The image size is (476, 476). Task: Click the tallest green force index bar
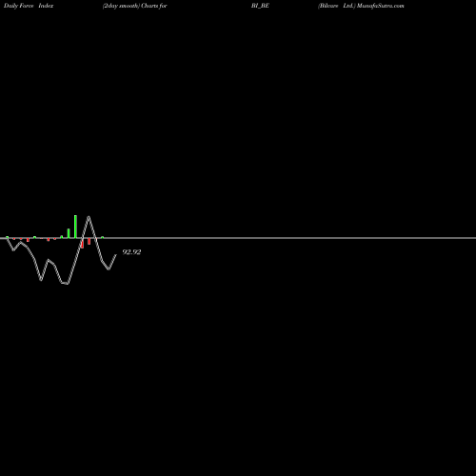pos(75,227)
